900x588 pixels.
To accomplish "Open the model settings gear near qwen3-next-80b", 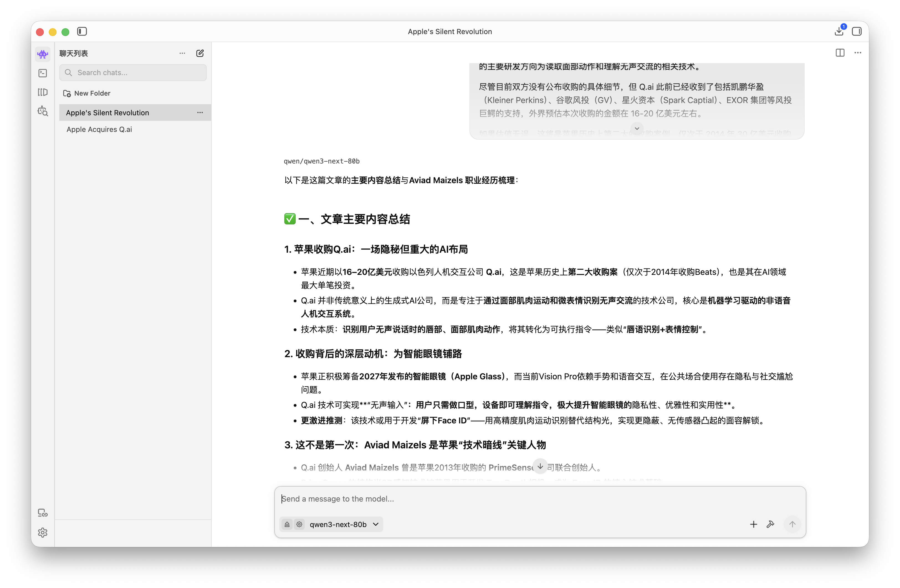I will tap(299, 524).
